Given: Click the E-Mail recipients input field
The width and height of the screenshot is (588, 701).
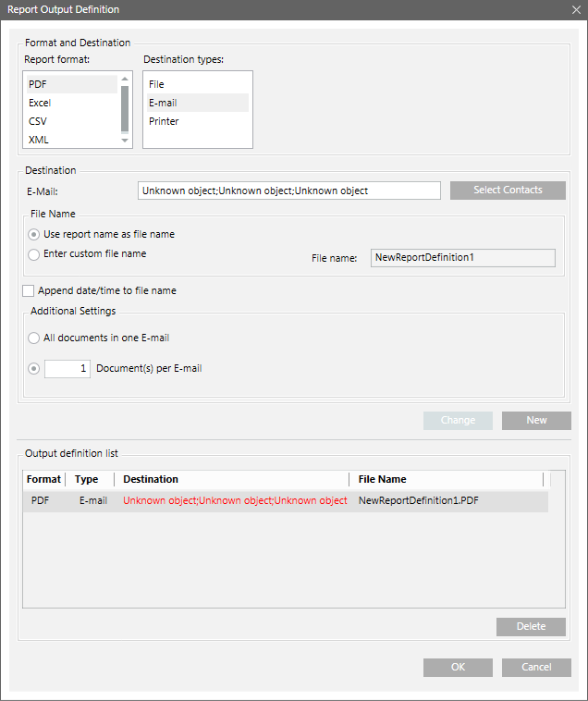Looking at the screenshot, I should click(x=288, y=191).
